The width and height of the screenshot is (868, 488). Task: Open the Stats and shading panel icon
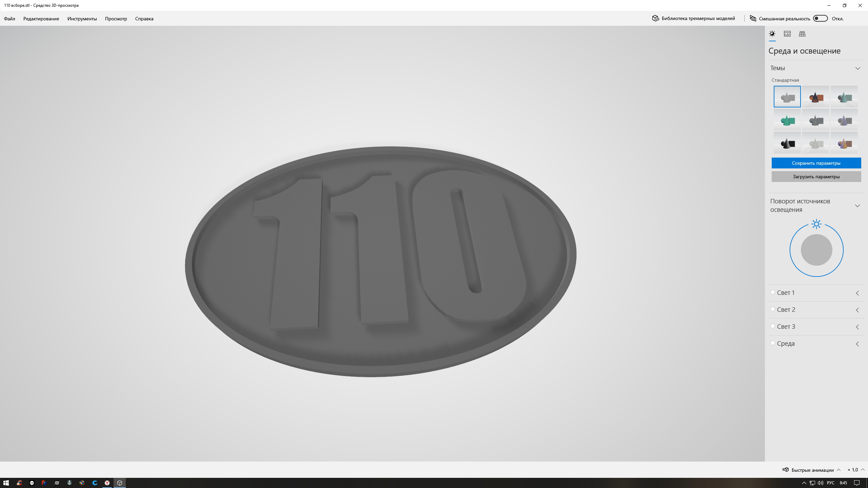787,34
